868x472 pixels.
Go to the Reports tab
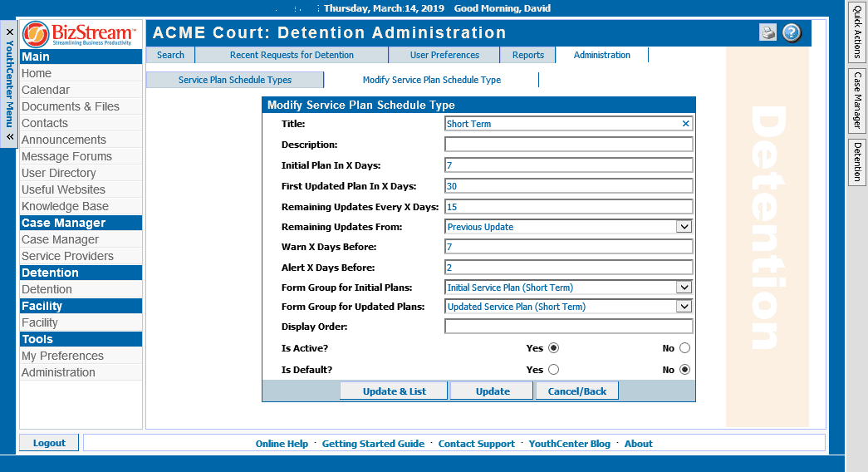point(528,55)
